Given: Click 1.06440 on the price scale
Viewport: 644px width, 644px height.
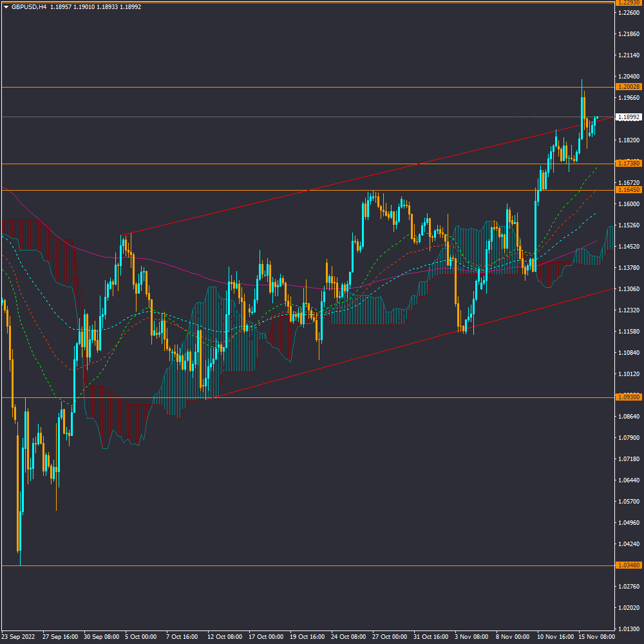Looking at the screenshot, I should [628, 480].
